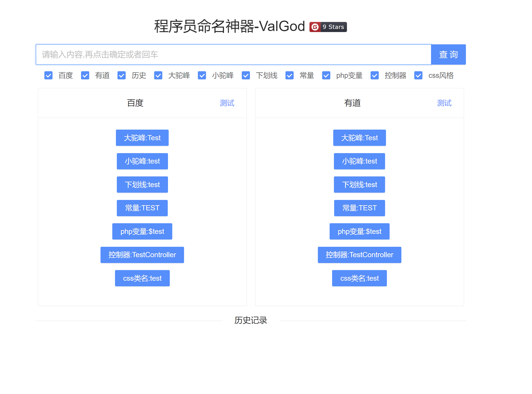The width and height of the screenshot is (532, 394).
Task: Click 测试 link in 百度 card
Action: click(227, 103)
